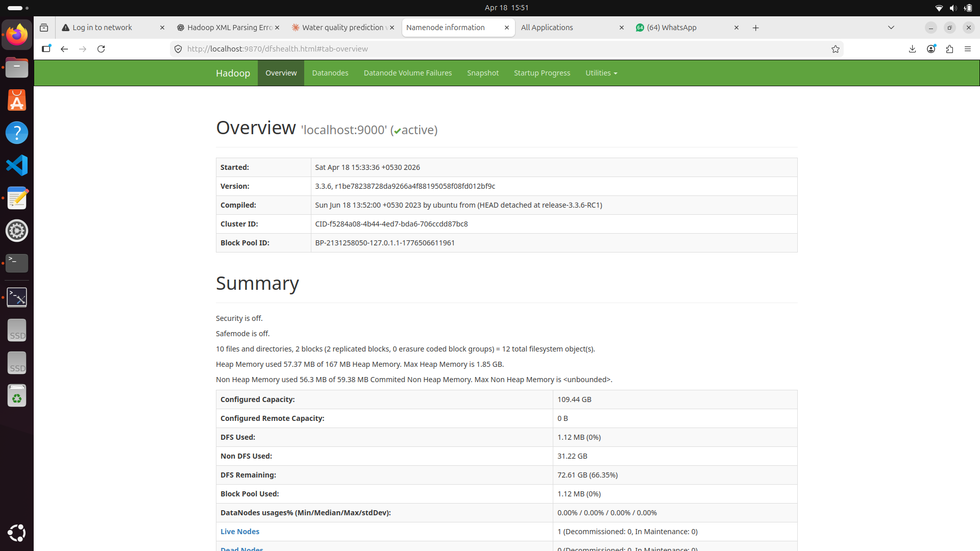Open system settings gear in the dock
The image size is (980, 551).
pos(17,231)
